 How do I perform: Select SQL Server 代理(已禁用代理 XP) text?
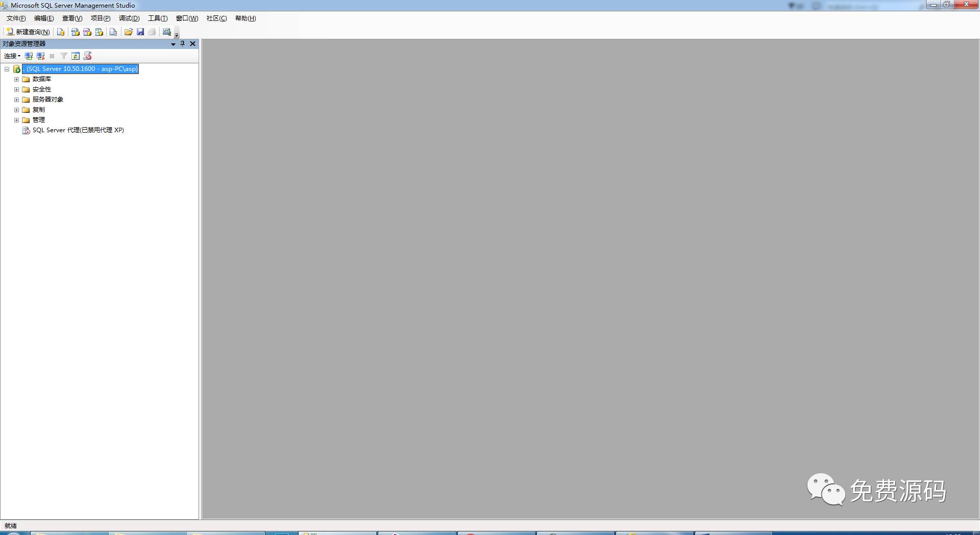click(x=78, y=130)
